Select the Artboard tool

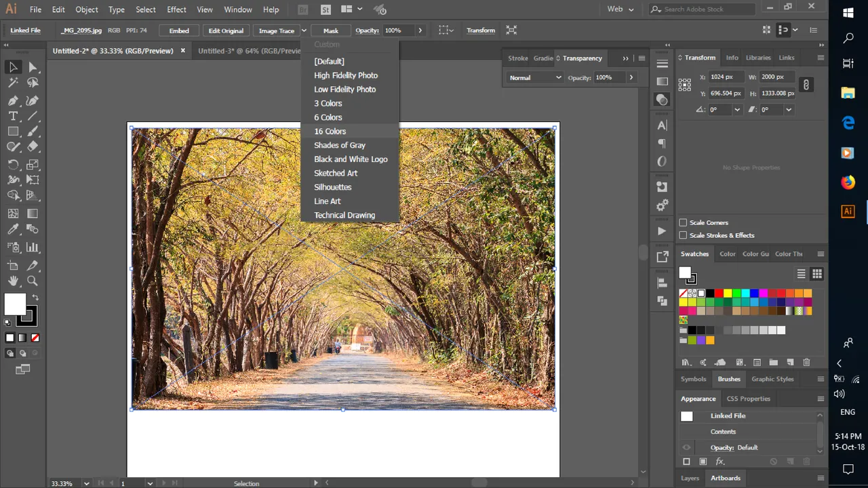click(13, 265)
